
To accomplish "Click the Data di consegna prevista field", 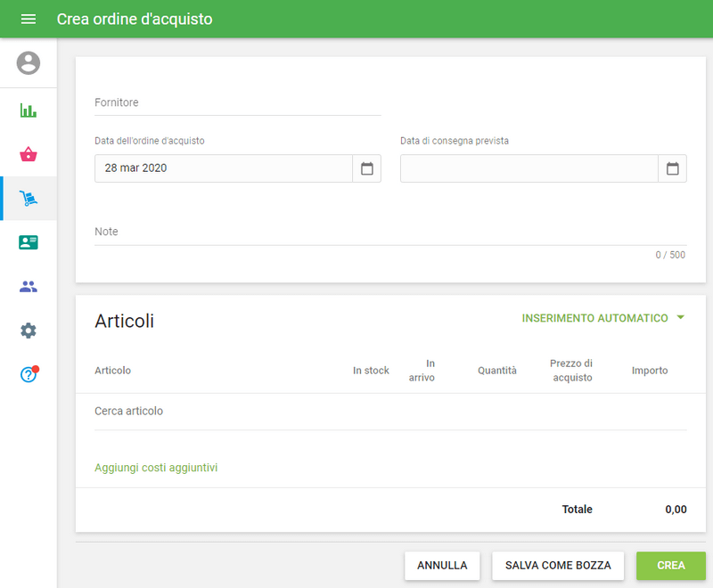I will pos(529,168).
